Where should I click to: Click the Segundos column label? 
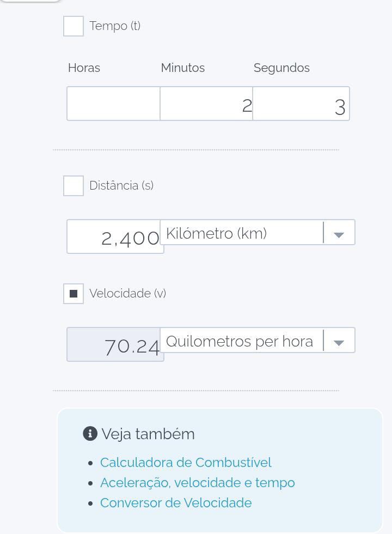(281, 68)
